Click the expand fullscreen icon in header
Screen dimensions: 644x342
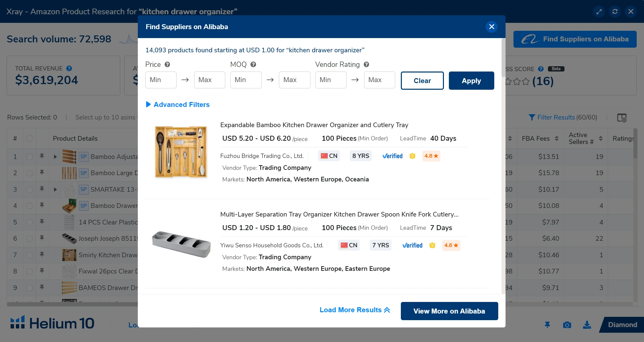(599, 12)
